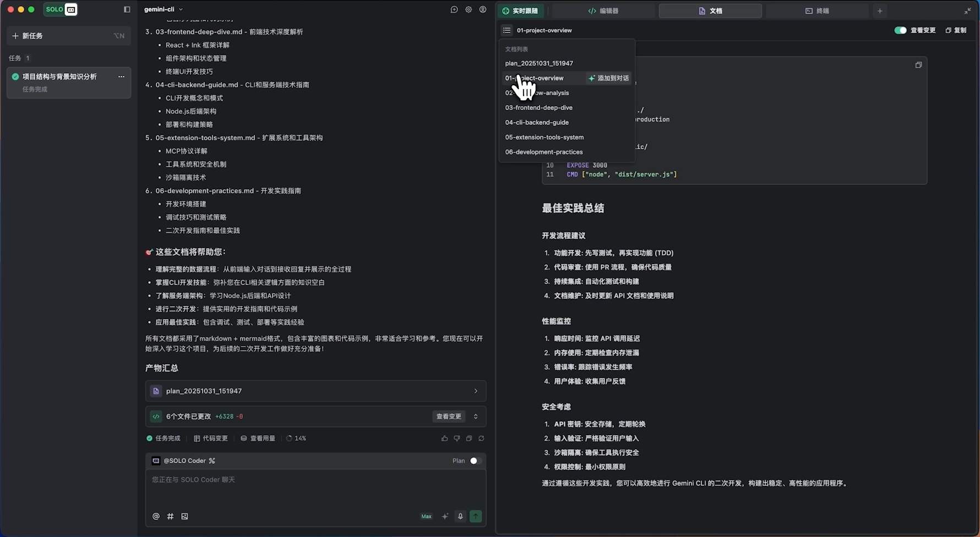Switch to the 编辑器 tab
980x537 pixels.
[x=603, y=11]
